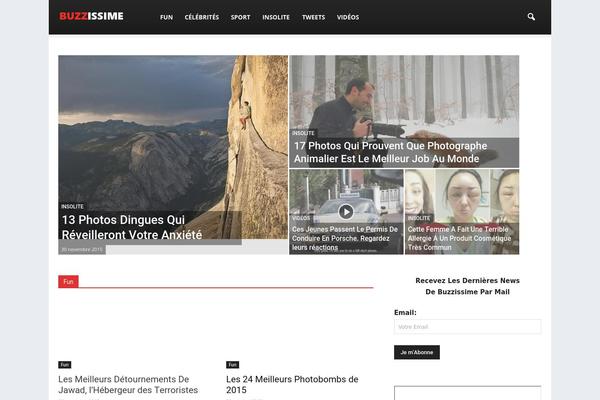
Task: Select Célébrités in navigation bar
Action: point(202,17)
